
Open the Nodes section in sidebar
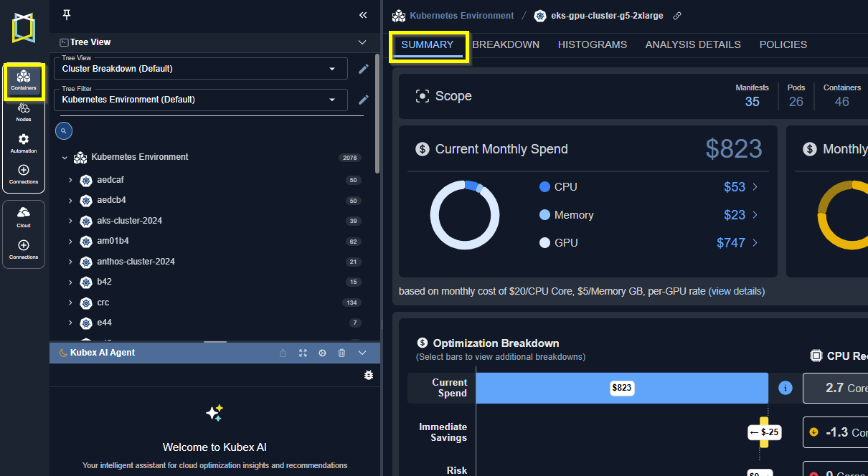click(24, 113)
